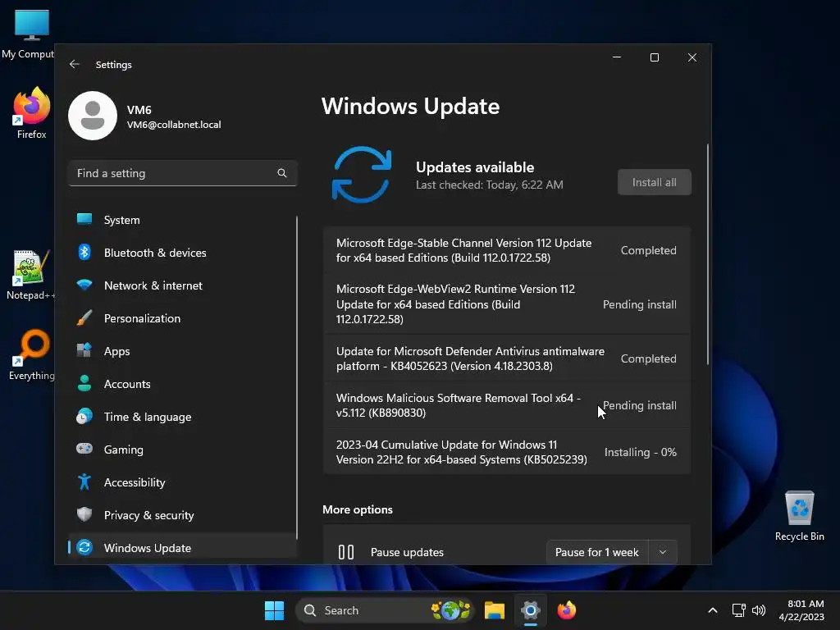Click the 2023-04 Cumulative Update KB5025239 row
Image resolution: width=840 pixels, height=630 pixels.
[506, 452]
